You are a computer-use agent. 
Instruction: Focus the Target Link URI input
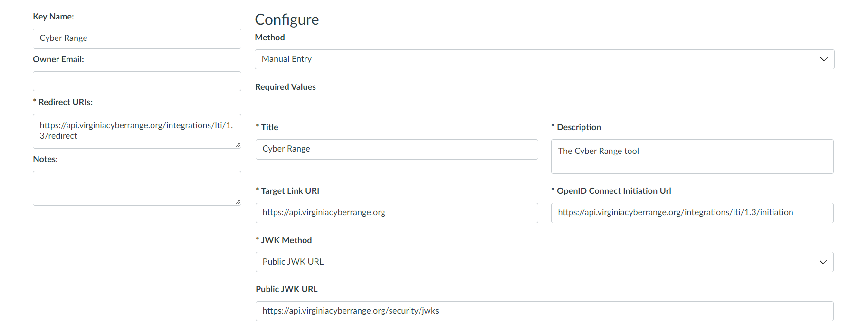[x=396, y=213]
